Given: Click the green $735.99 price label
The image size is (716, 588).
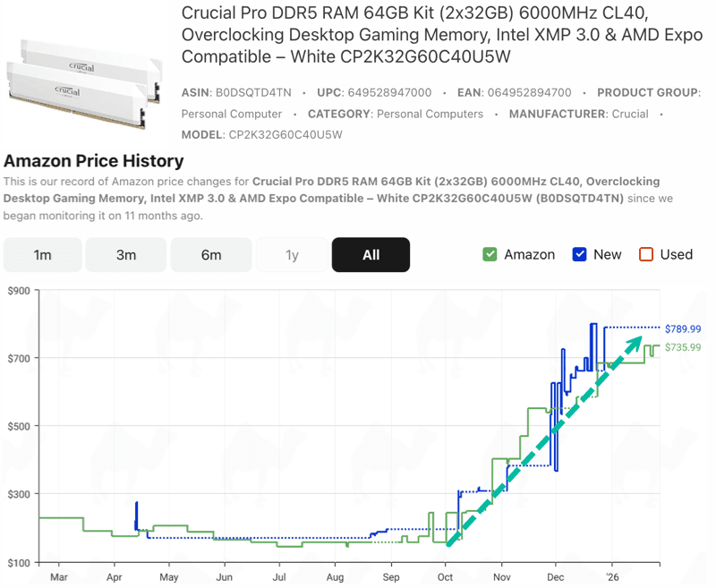Looking at the screenshot, I should coord(683,347).
